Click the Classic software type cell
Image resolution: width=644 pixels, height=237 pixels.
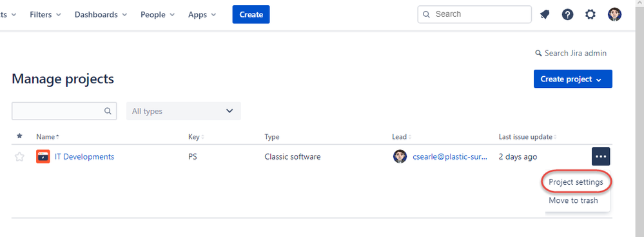(293, 157)
